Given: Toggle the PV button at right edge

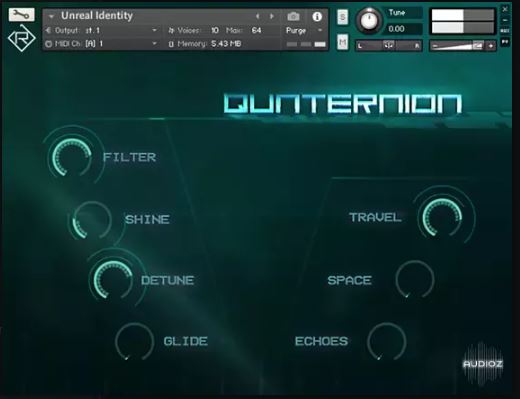Looking at the screenshot, I should pos(505,42).
